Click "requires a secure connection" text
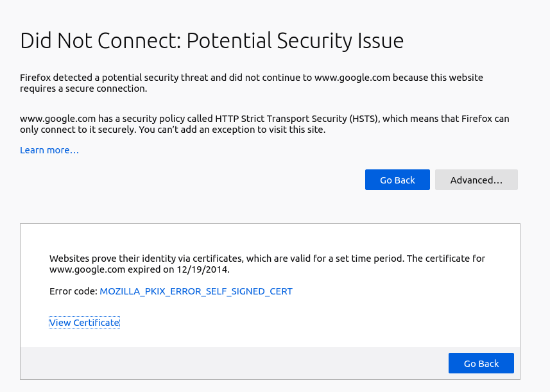This screenshot has height=392, width=550. point(83,89)
